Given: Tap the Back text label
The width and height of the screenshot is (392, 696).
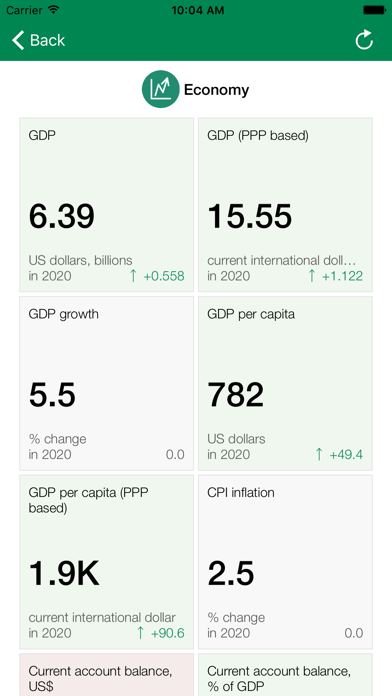Looking at the screenshot, I should (48, 40).
